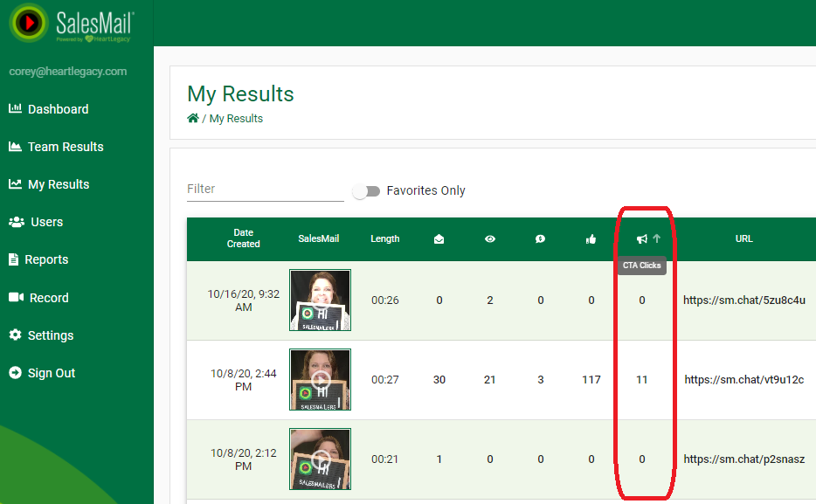Click the opens value 30
This screenshot has height=504, width=816.
(439, 380)
